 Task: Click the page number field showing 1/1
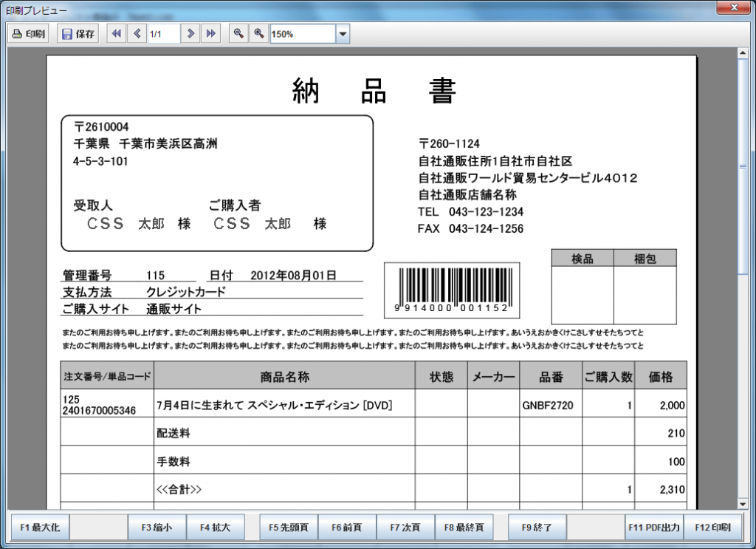(x=163, y=34)
